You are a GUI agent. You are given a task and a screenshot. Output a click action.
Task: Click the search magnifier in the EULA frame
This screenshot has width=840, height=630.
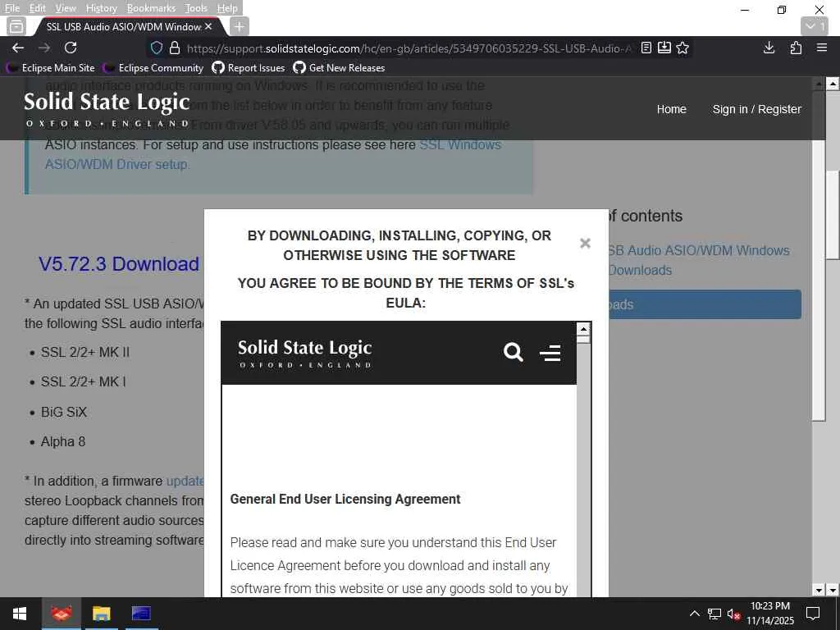click(514, 352)
